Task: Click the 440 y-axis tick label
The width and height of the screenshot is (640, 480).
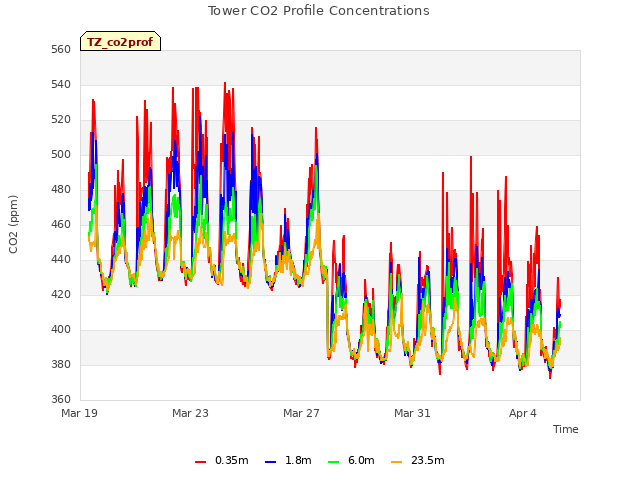Action: click(x=61, y=260)
